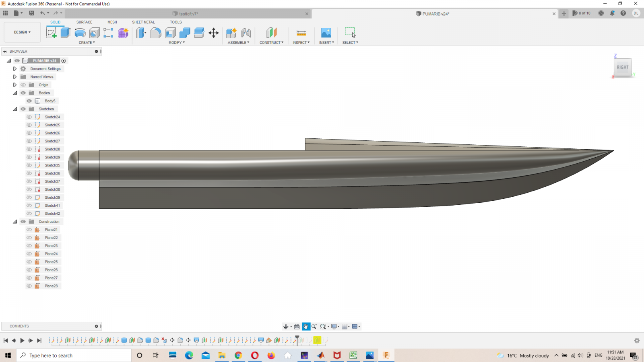Select the Offset Plane construct icon
The width and height of the screenshot is (644, 362).
point(271,33)
